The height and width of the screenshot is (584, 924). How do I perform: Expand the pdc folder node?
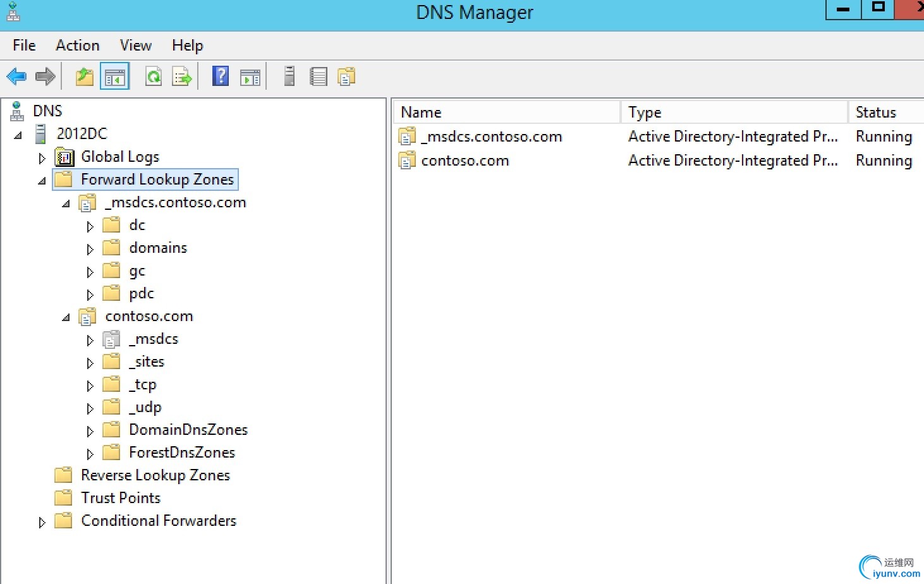[90, 295]
